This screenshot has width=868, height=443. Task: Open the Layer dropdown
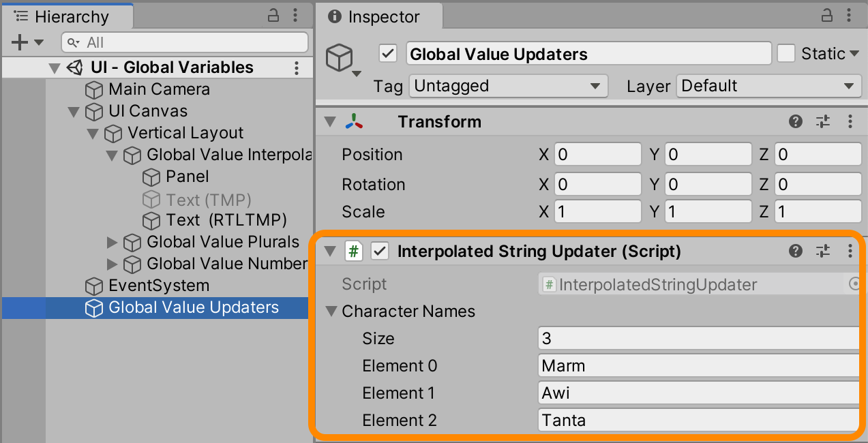(x=768, y=86)
